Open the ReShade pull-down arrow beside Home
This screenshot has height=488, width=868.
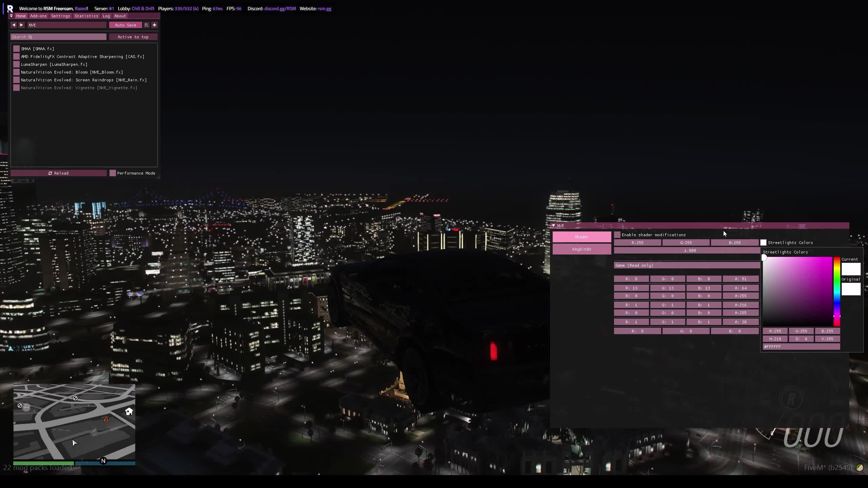click(x=11, y=16)
